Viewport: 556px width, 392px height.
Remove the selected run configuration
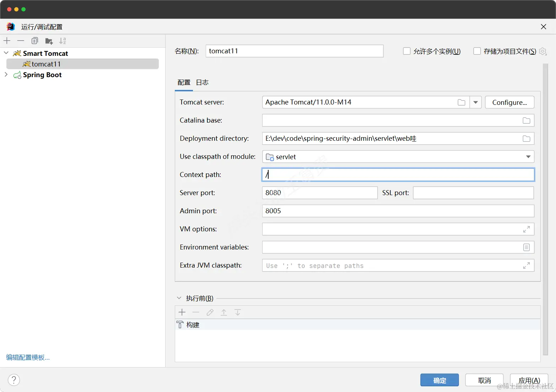click(21, 41)
